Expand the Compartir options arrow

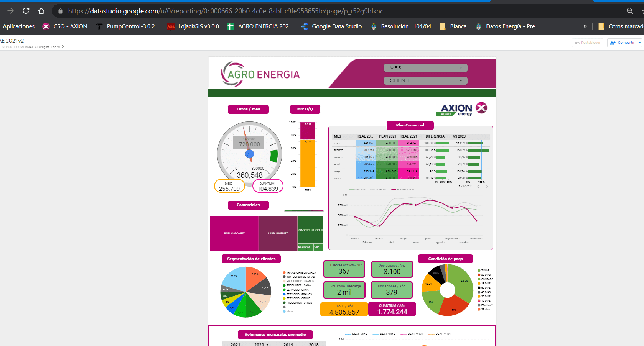click(639, 43)
